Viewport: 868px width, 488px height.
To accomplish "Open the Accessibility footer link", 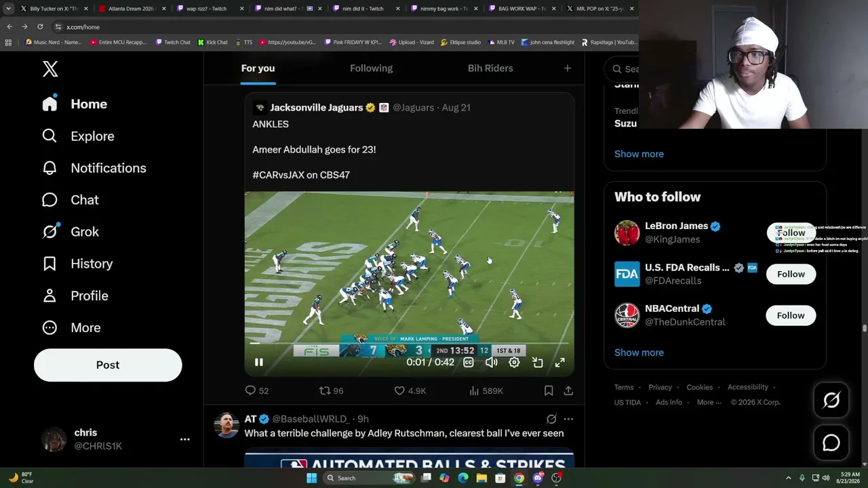I will [748, 387].
